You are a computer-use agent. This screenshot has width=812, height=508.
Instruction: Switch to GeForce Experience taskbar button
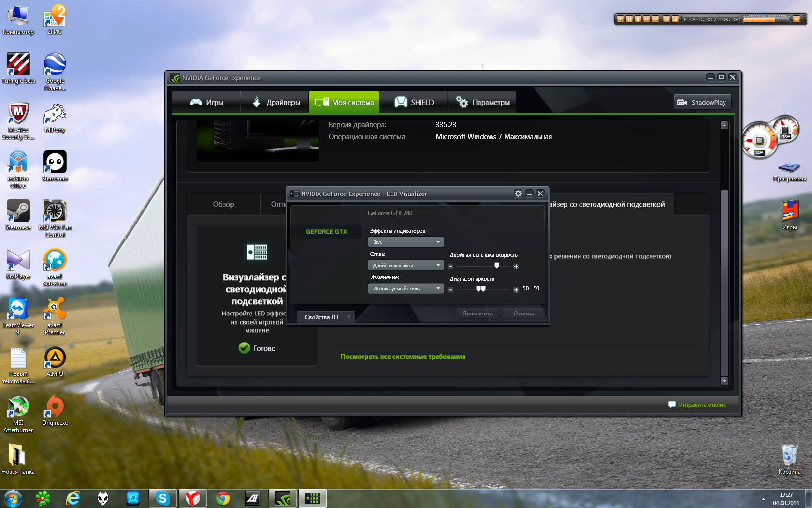tap(283, 498)
